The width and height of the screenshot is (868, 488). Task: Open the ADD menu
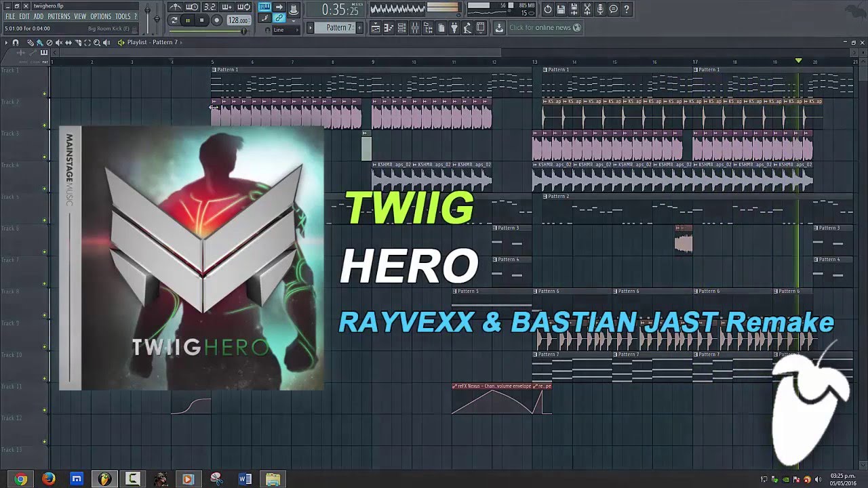[x=39, y=16]
